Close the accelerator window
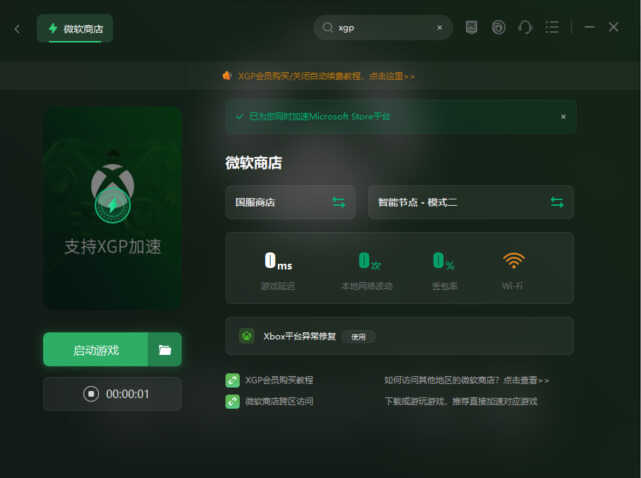The width and height of the screenshot is (641, 478). 613,27
